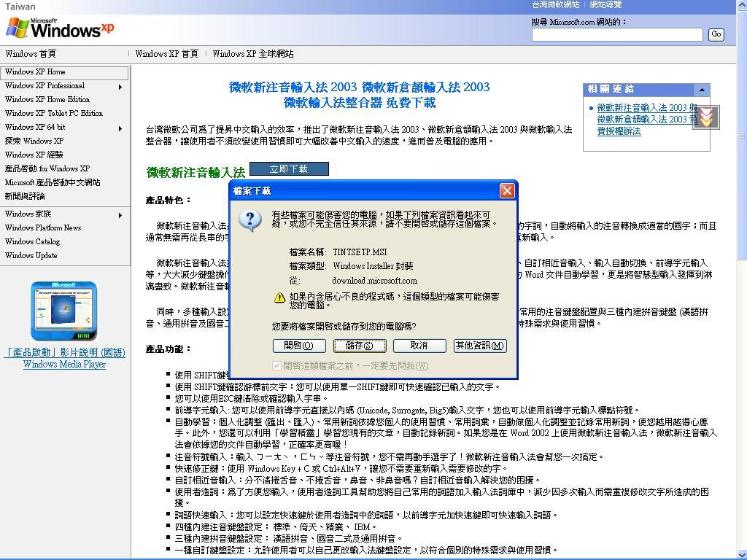This screenshot has width=747, height=560.
Task: Select Windows XP 全球網站 menu item
Action: tap(253, 54)
